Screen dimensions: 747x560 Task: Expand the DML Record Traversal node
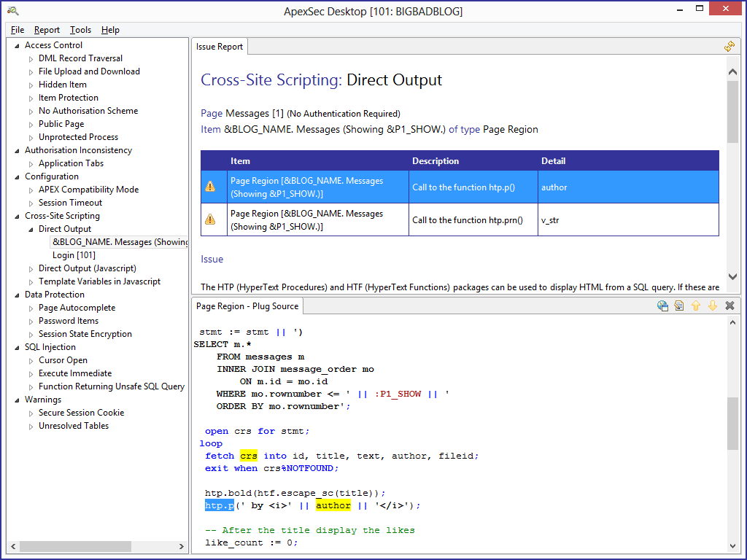click(x=31, y=59)
